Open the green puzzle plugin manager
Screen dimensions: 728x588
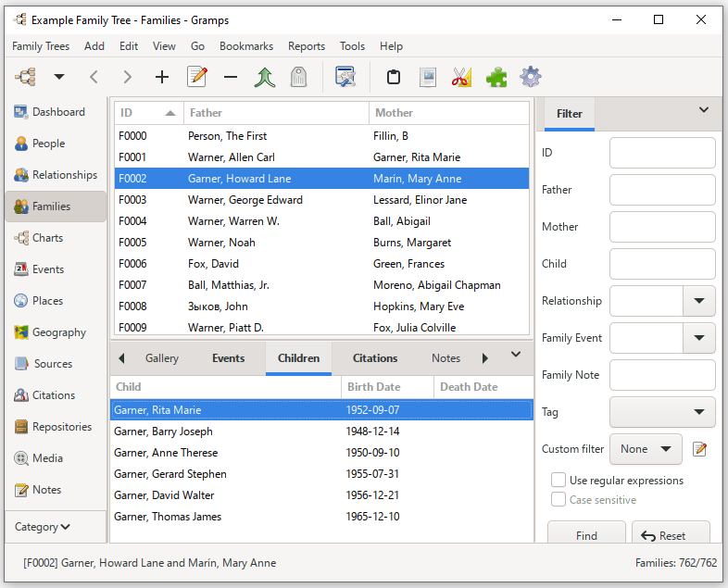coord(496,77)
